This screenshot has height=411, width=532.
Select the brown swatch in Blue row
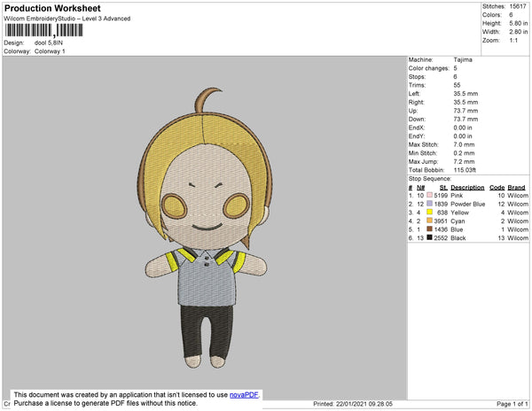(429, 229)
